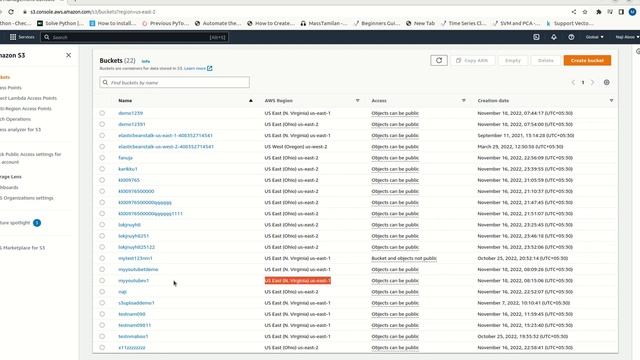
Task: Sort by the AWS Region column arrow
Action: (358, 100)
